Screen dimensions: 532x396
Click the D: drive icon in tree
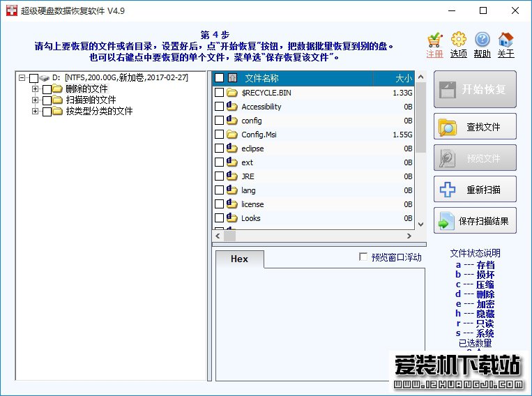coord(45,78)
